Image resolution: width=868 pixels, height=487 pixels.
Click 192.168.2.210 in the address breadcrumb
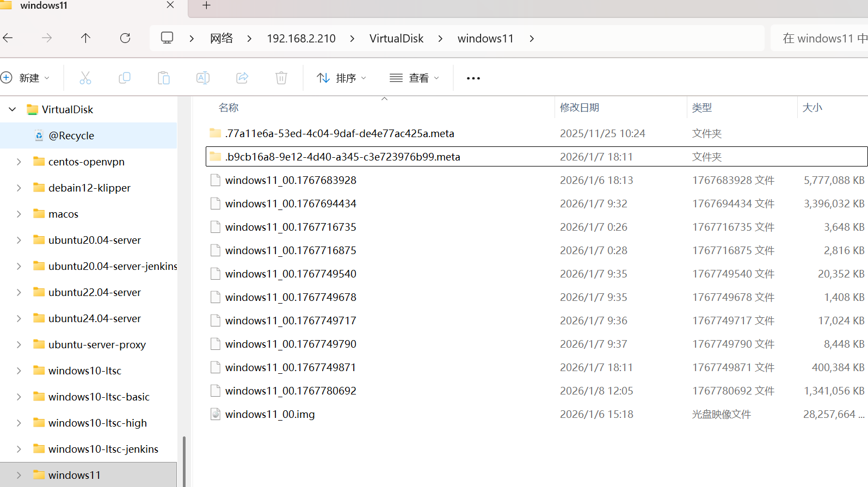click(x=301, y=38)
